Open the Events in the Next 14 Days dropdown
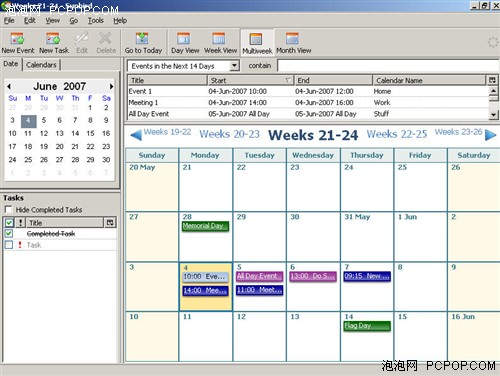The image size is (500, 376). click(235, 66)
